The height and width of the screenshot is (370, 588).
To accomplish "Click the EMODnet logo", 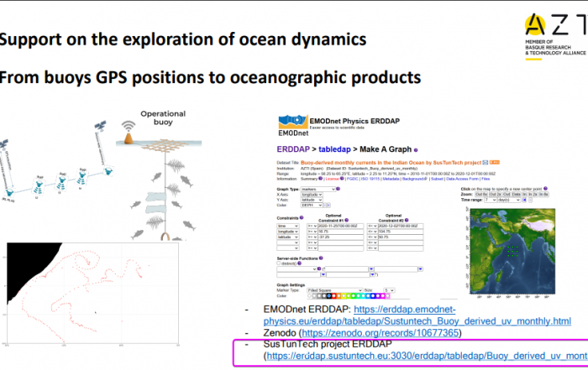I will click(293, 126).
